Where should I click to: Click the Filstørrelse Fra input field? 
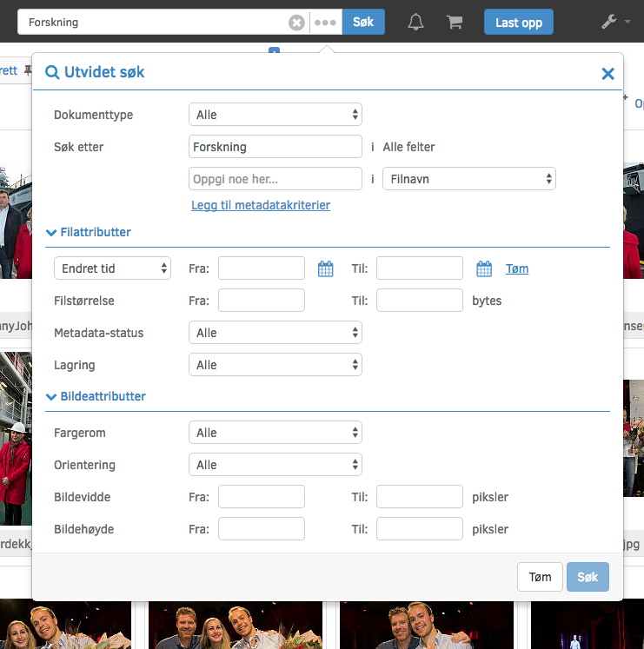point(261,301)
